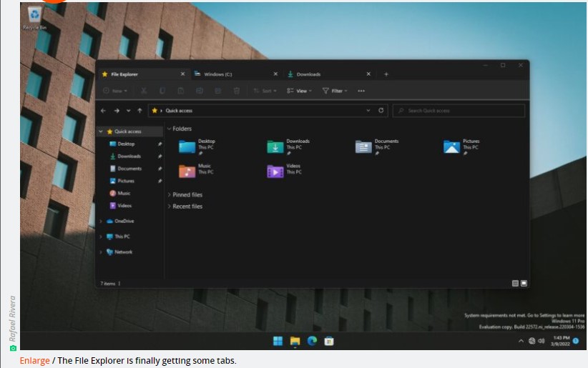
Task: Click the Copy icon in toolbar
Action: [162, 91]
